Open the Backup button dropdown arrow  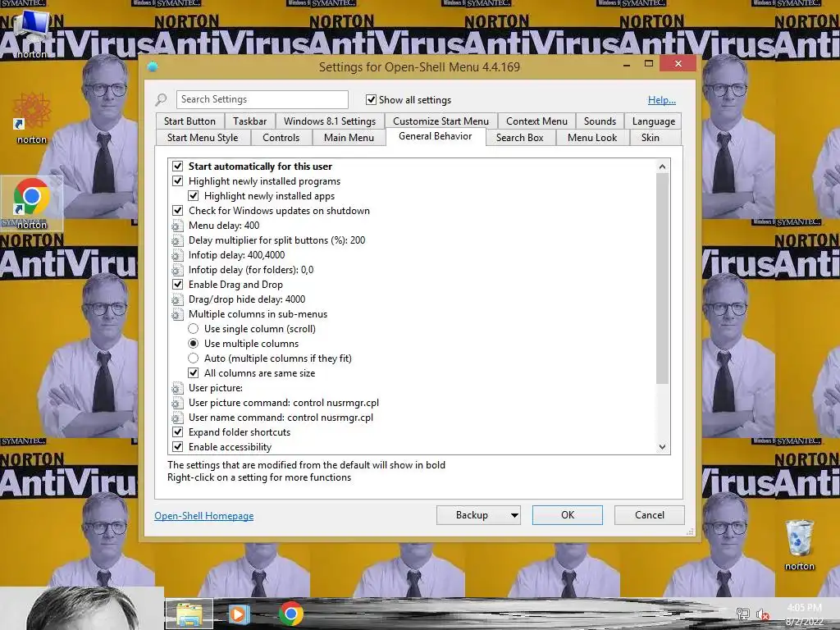(514, 515)
